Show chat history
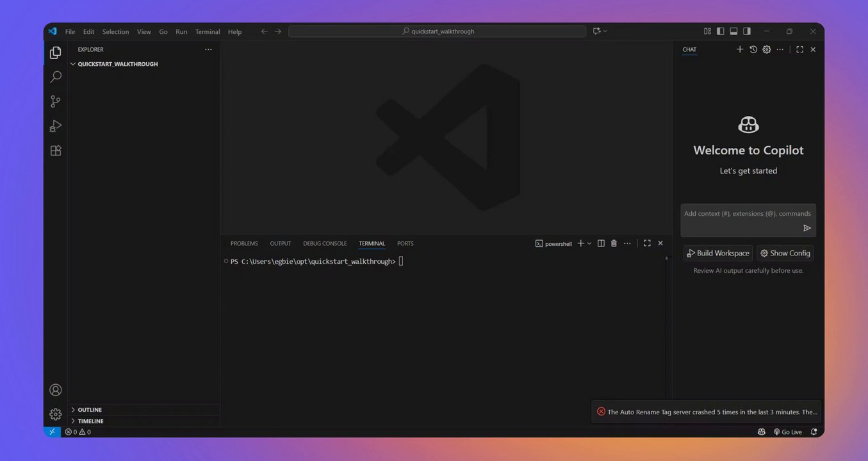The width and height of the screenshot is (868, 461). (753, 49)
